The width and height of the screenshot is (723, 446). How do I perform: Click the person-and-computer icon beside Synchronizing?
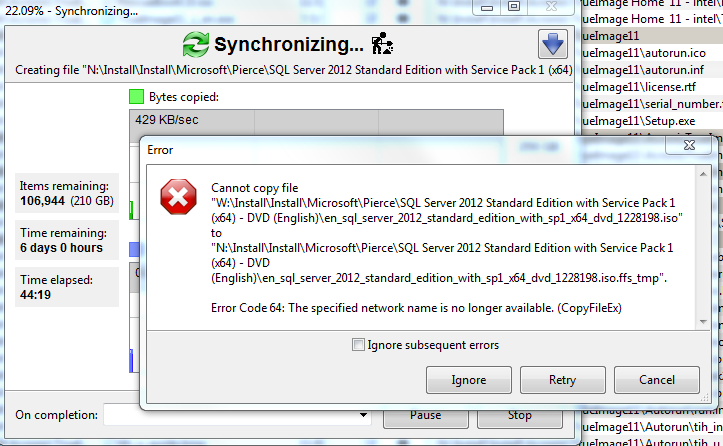pos(382,45)
